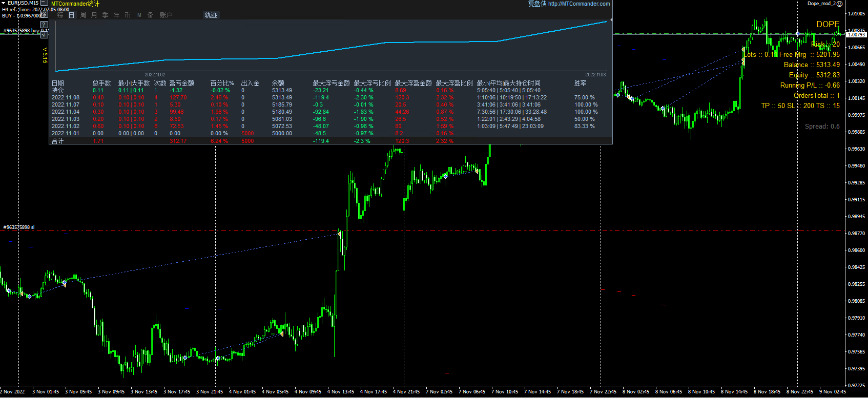Click the 胜率 win rate column header
Screen dimensions: 868x398
580,83
